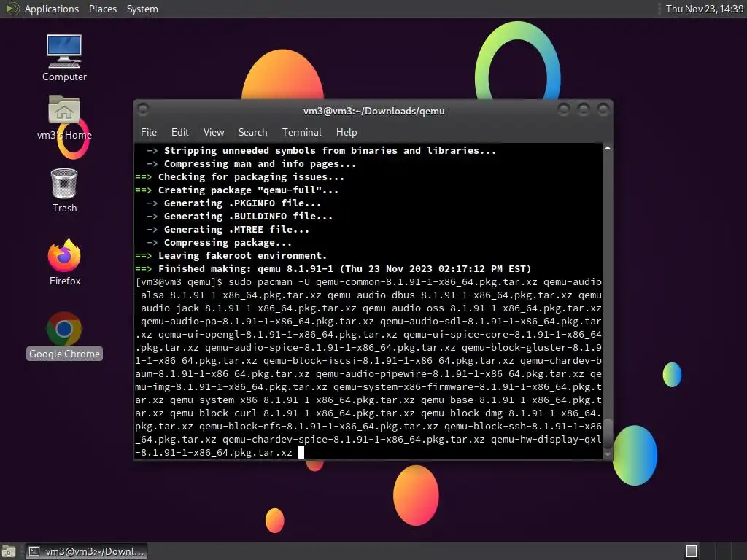Maximize the terminal window
This screenshot has width=747, height=560.
click(584, 109)
